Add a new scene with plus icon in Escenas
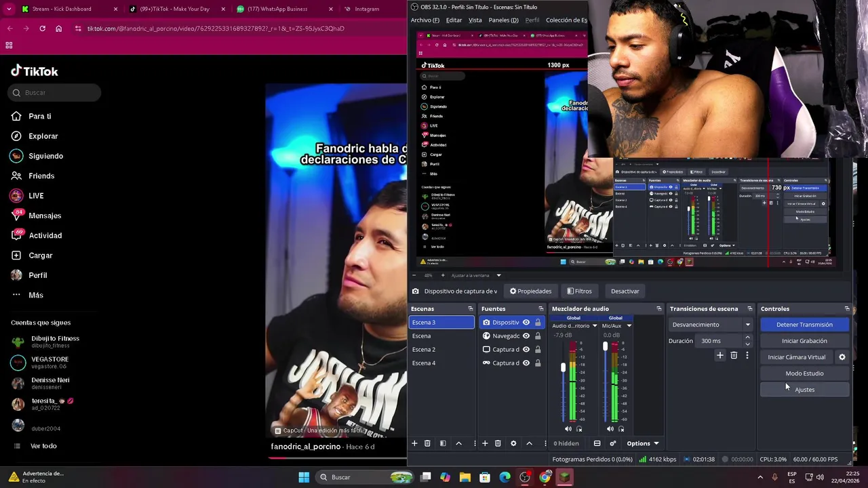Viewport: 868px width, 488px height. (x=414, y=443)
